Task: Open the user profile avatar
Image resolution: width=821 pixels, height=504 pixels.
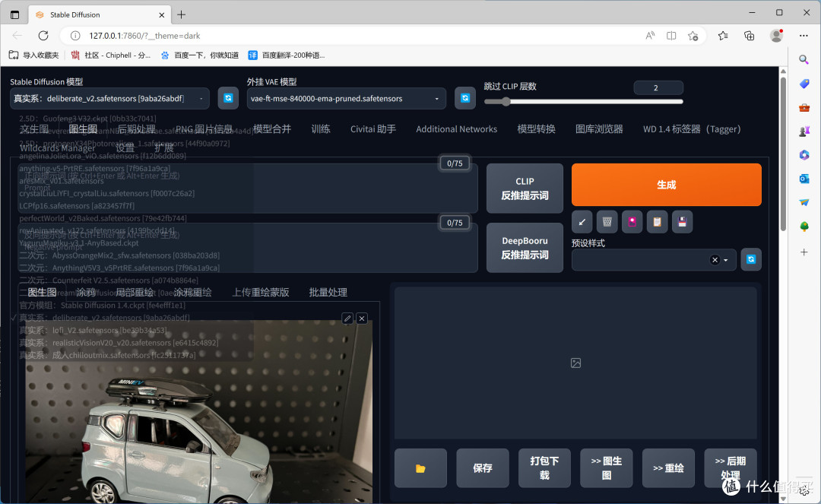Action: pos(776,36)
